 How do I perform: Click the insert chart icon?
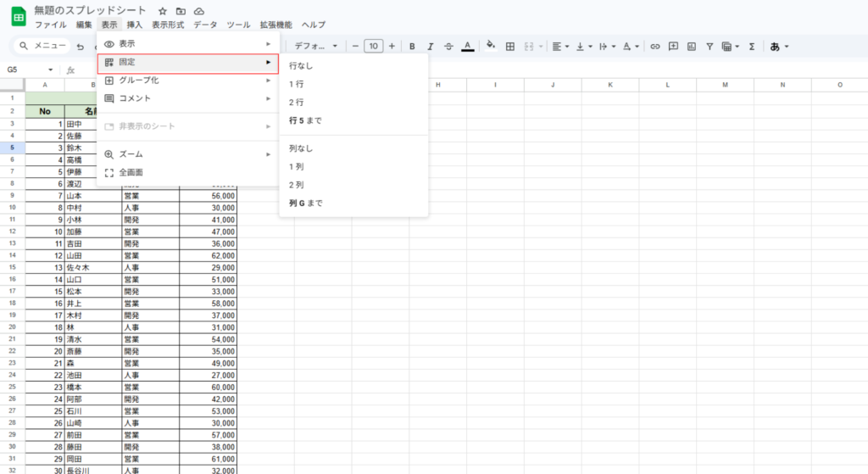coord(692,47)
